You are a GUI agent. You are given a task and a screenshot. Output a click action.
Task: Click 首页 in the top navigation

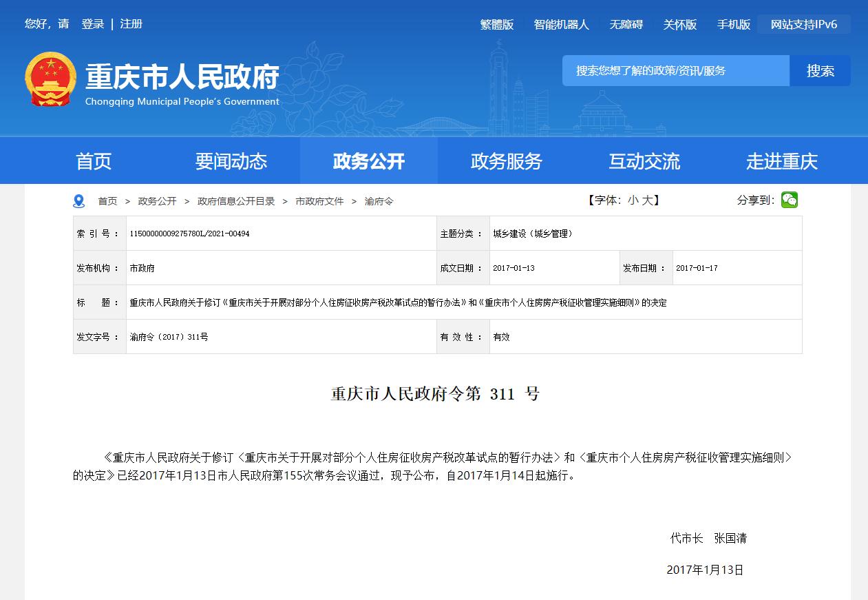93,161
